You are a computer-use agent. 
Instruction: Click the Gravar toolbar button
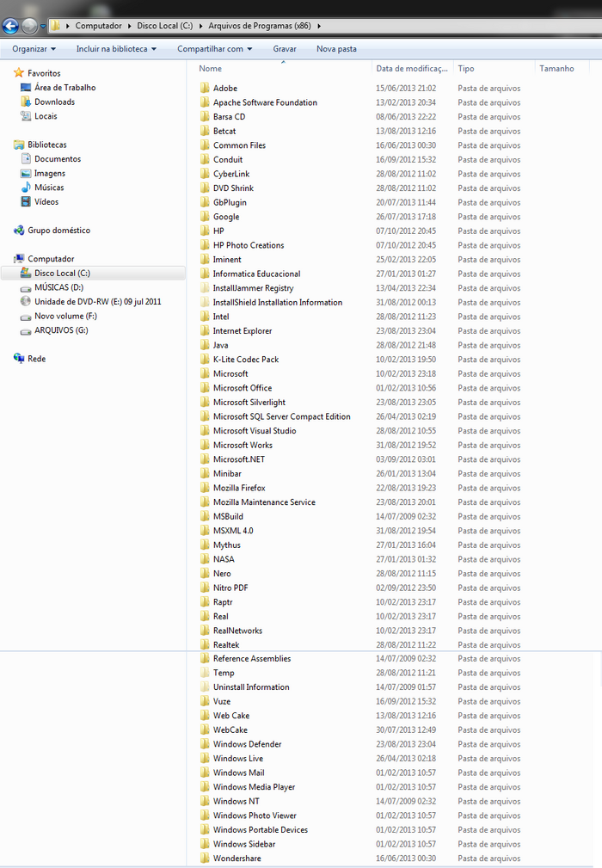click(x=285, y=49)
